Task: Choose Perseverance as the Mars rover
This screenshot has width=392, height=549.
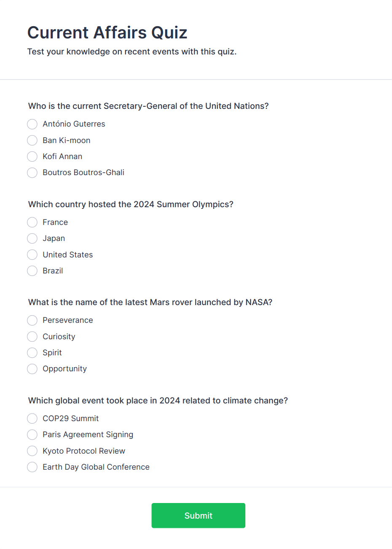Action: [x=32, y=320]
